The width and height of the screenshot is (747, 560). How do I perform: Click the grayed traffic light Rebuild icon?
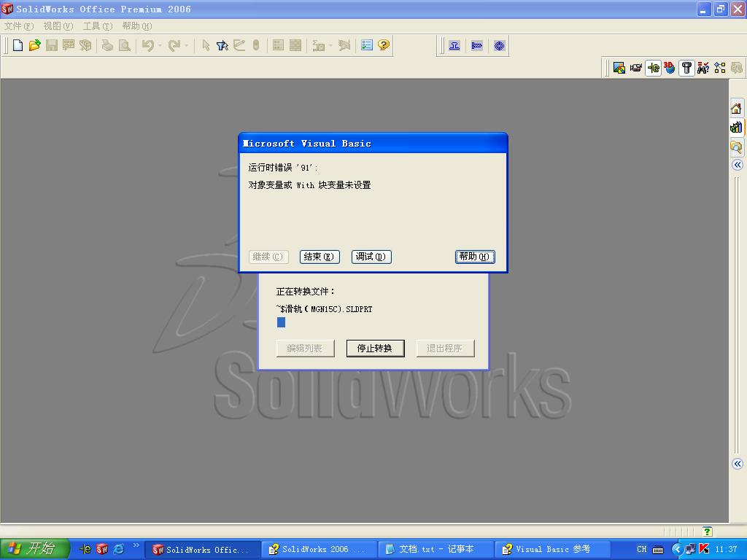click(x=256, y=46)
